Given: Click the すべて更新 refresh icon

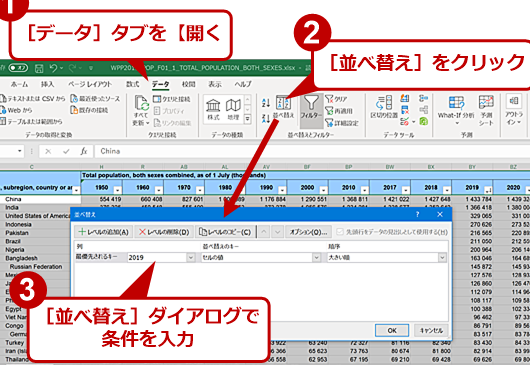Looking at the screenshot, I should point(142,102).
